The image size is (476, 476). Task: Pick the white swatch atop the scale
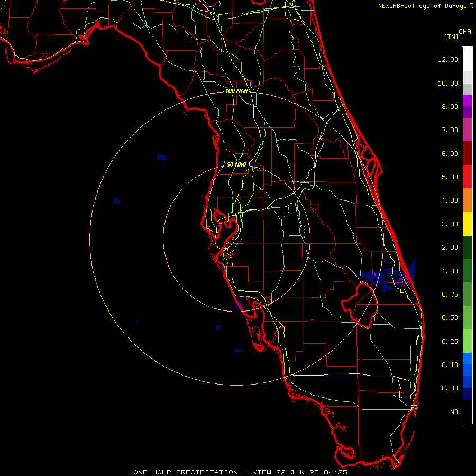click(467, 59)
